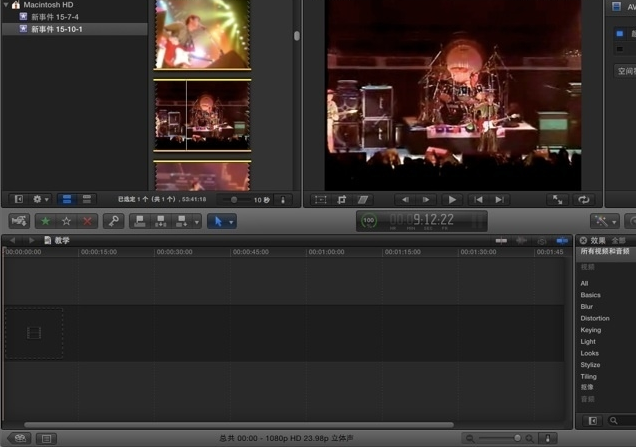Screen dimensions: 636x447
Task: Toggle loop playback in the viewer
Action: [x=584, y=200]
